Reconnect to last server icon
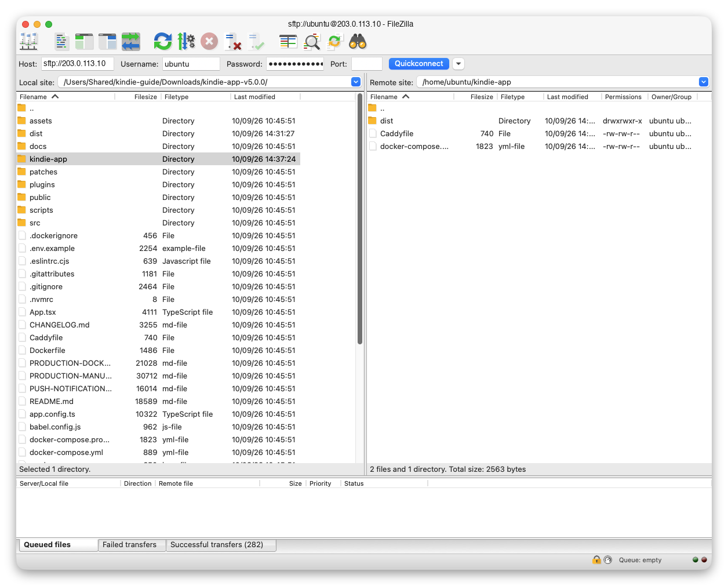This screenshot has height=586, width=728. 256,41
